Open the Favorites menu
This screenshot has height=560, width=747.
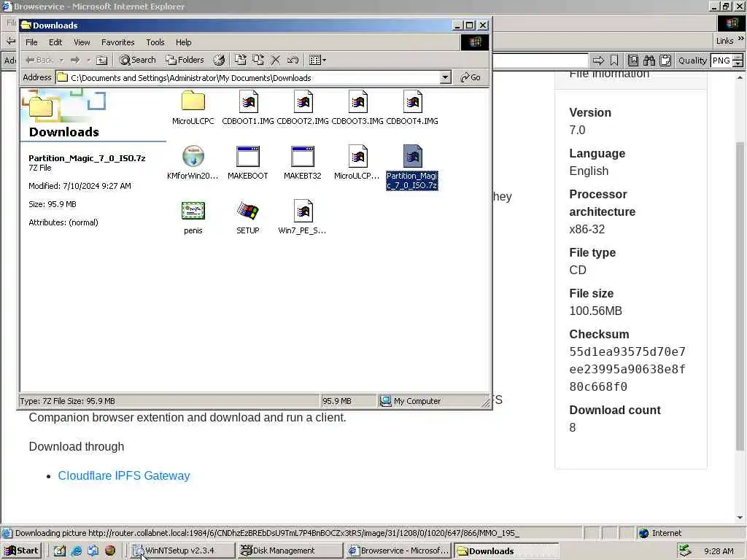point(117,42)
